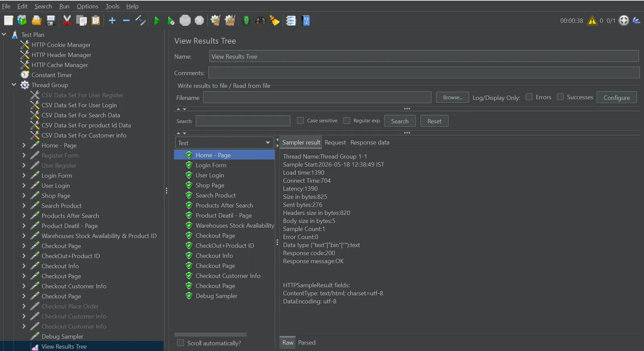This screenshot has height=351, width=644.
Task: Click the Browse... button
Action: point(453,97)
